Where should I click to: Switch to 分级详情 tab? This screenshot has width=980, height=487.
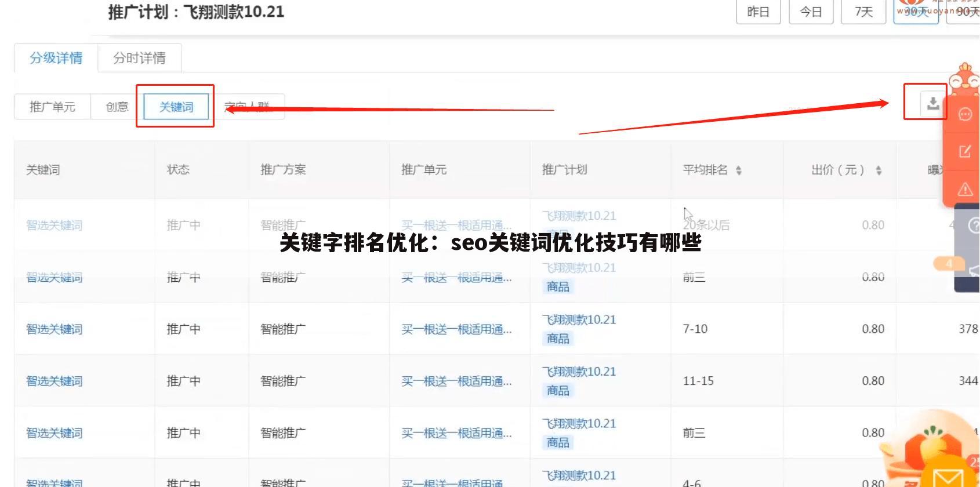[56, 58]
